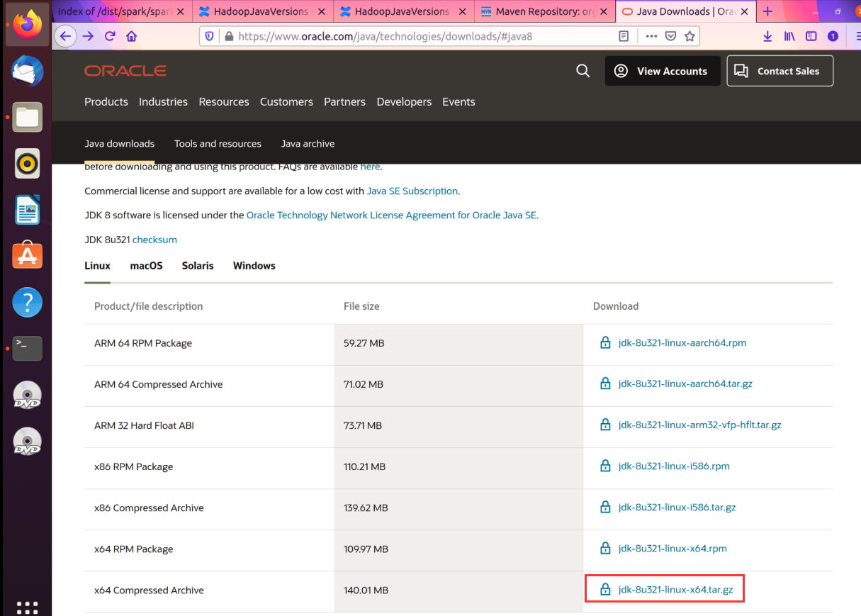
Task: Open the Developers menu
Action: click(x=404, y=101)
